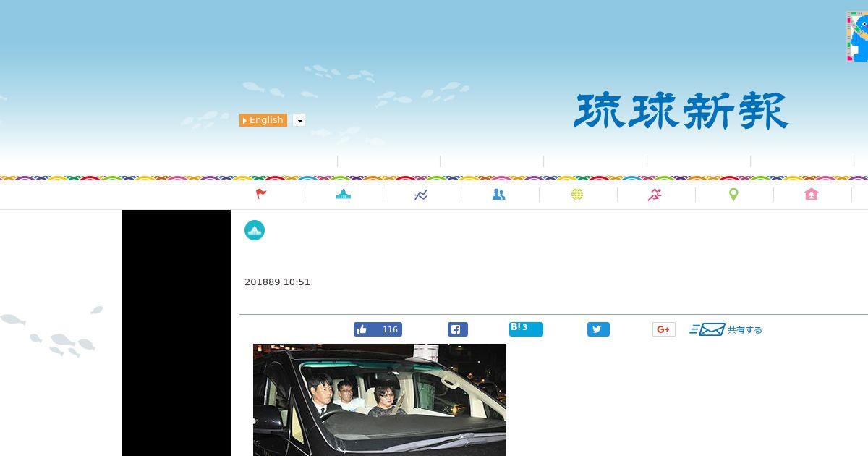The width and height of the screenshot is (868, 456).
Task: Open the article photo of the car
Action: [380, 400]
